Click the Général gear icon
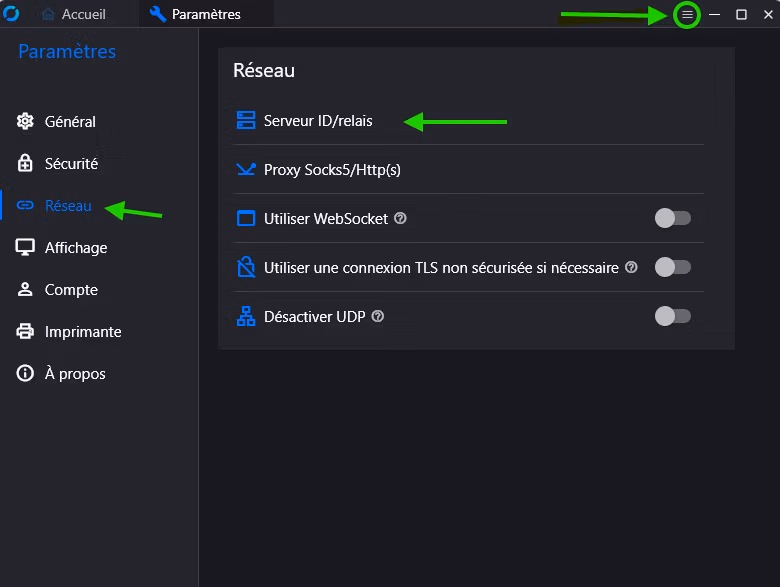The width and height of the screenshot is (780, 587). tap(25, 121)
